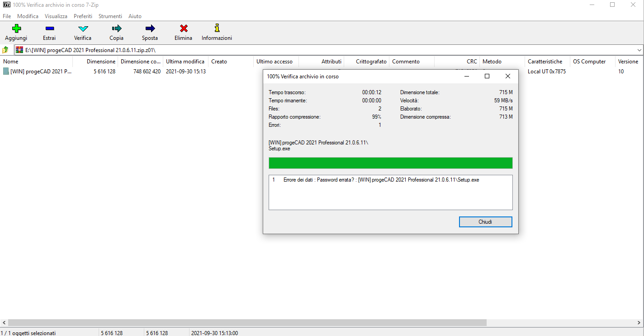
Task: Click the Estrai blue minus icon
Action: click(49, 29)
